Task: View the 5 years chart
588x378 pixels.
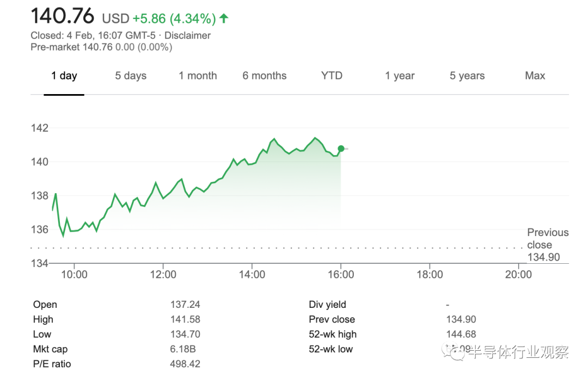Action: (467, 76)
